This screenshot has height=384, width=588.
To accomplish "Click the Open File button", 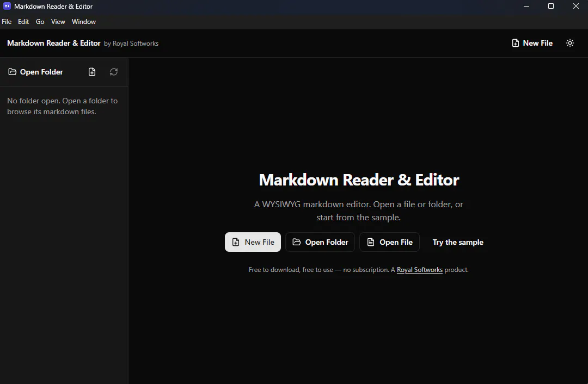I will click(x=390, y=242).
